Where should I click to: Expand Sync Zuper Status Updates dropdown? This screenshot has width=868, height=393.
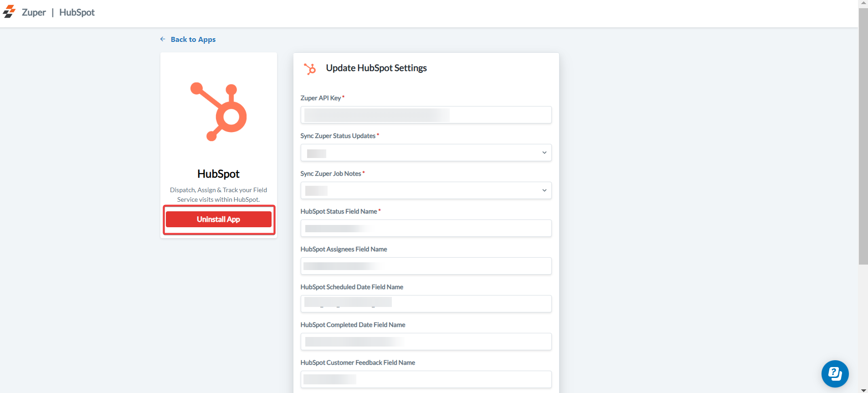click(426, 153)
